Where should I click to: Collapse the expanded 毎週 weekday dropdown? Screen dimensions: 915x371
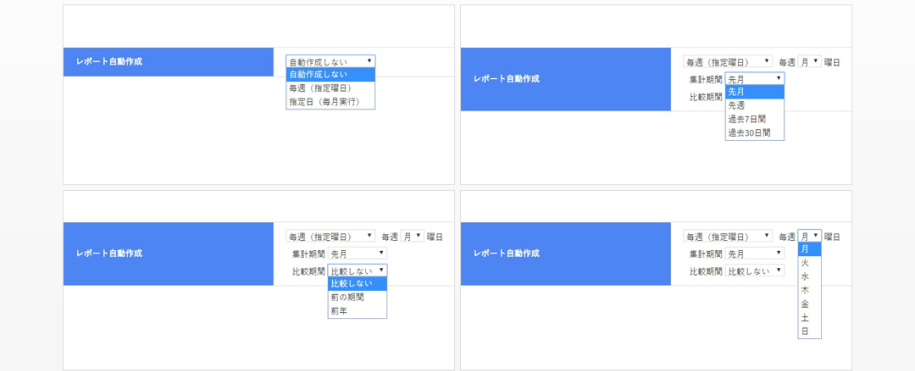pyautogui.click(x=809, y=236)
